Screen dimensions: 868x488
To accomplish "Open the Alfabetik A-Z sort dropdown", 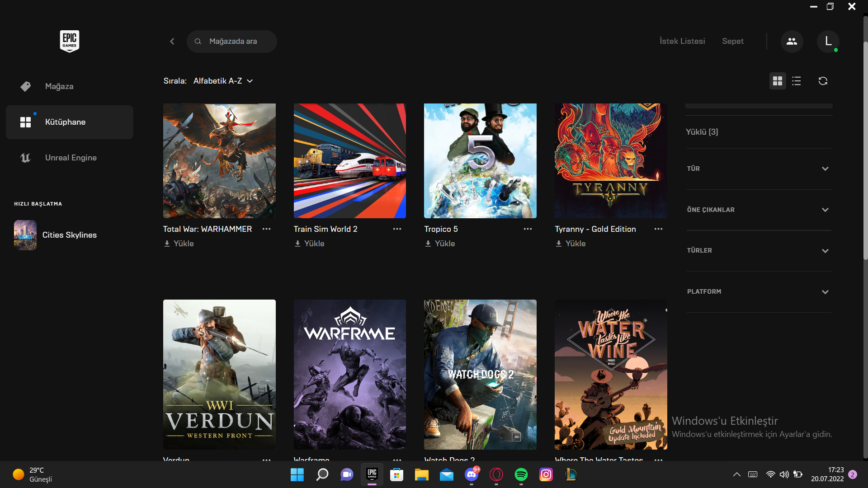I will [223, 81].
